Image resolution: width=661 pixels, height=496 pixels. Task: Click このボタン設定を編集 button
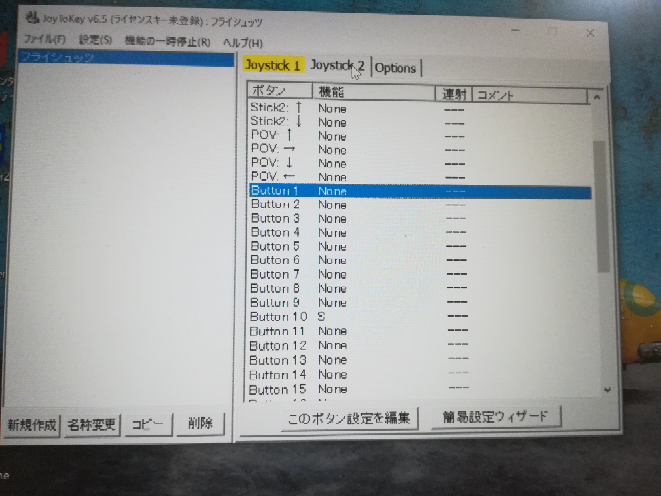coord(349,418)
